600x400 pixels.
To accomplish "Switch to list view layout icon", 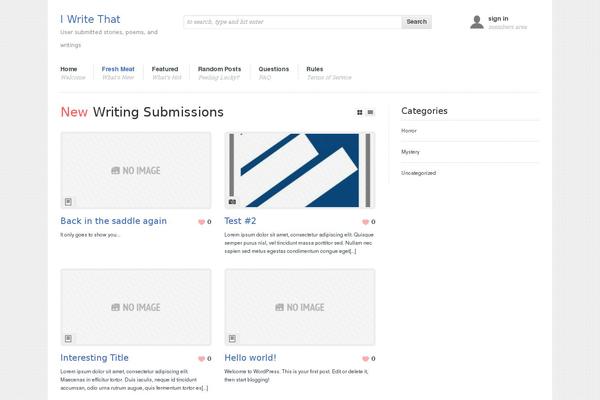I will (370, 112).
